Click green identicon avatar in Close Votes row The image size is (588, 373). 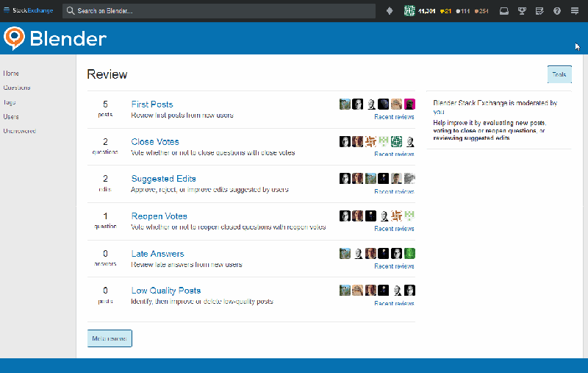tap(396, 141)
